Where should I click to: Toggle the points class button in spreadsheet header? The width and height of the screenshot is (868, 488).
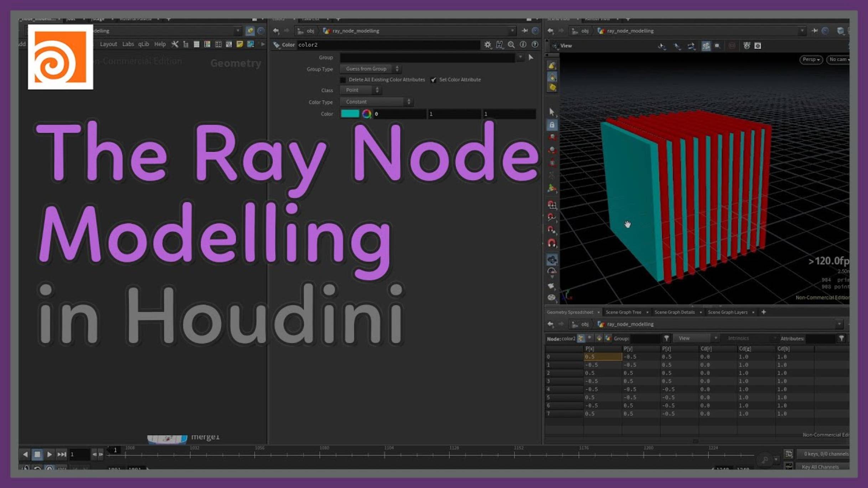(x=581, y=338)
